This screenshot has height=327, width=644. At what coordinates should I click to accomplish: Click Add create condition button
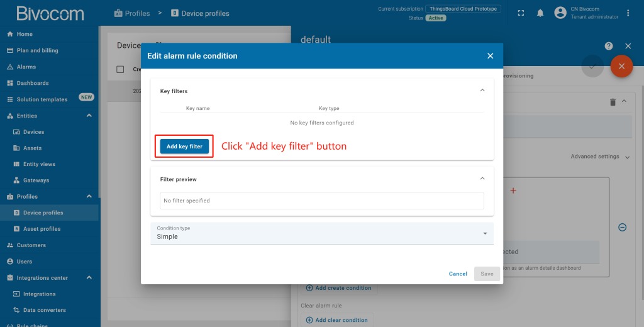click(339, 288)
